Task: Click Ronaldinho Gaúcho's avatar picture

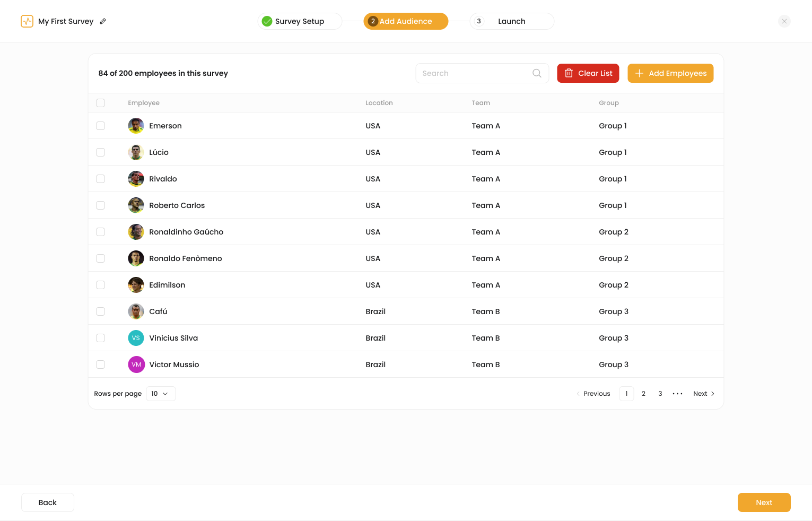Action: [136, 232]
